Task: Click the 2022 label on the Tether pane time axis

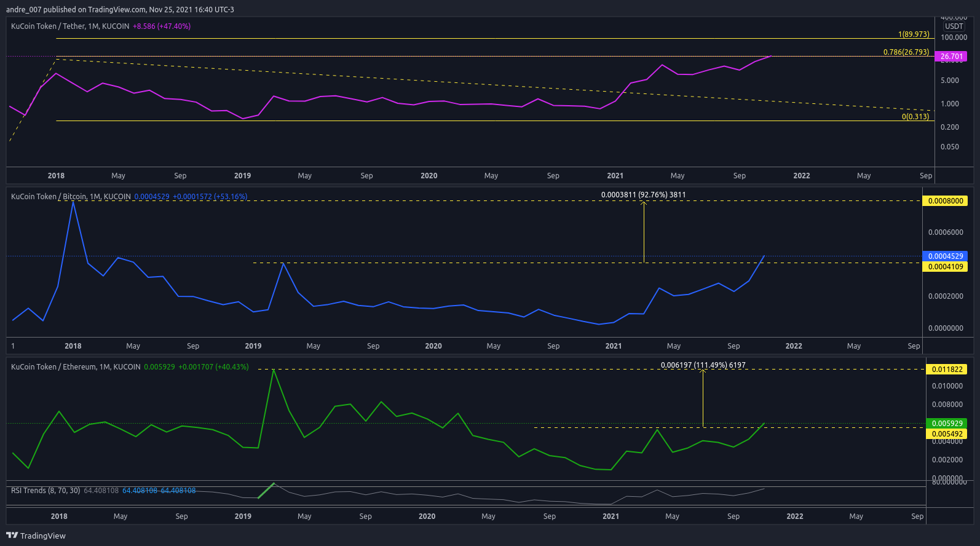Action: pyautogui.click(x=802, y=176)
